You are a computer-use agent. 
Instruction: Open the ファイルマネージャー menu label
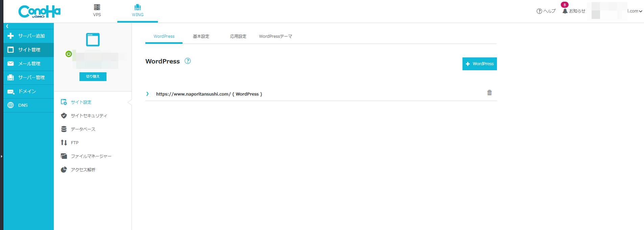click(91, 156)
